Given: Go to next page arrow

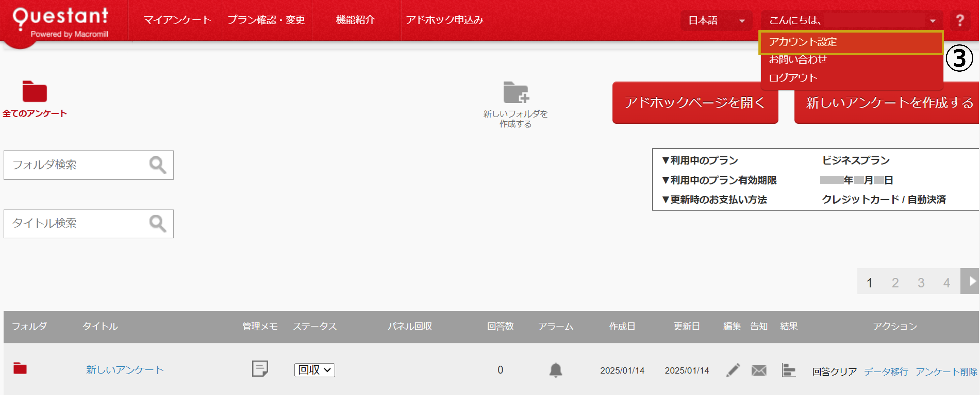Looking at the screenshot, I should pos(969,281).
